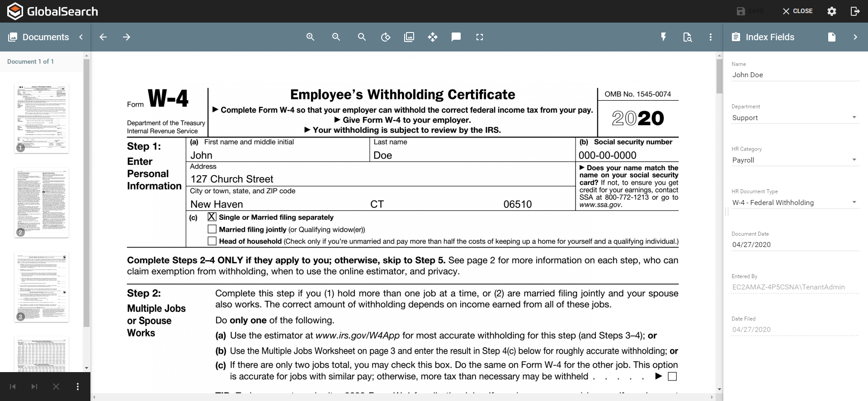Click the lightning bolt quick action icon
Screen dimensions: 868x401
pyautogui.click(x=663, y=37)
